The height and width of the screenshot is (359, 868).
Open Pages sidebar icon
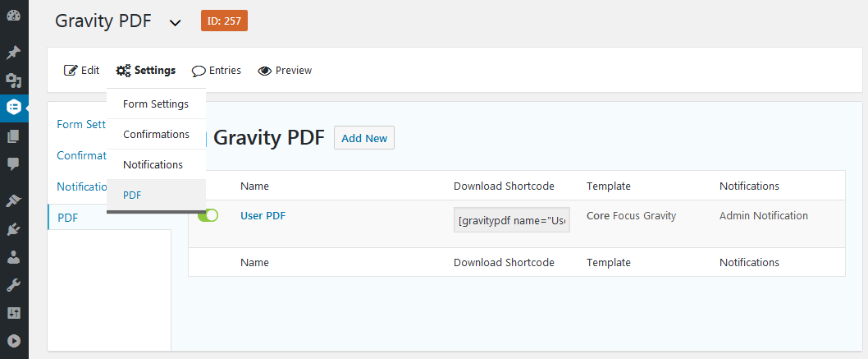[13, 136]
